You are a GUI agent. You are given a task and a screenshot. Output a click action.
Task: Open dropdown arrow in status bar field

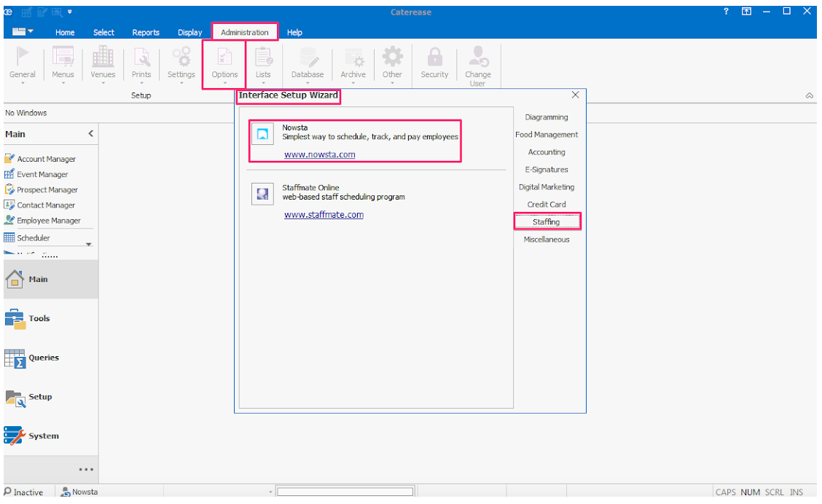point(270,492)
